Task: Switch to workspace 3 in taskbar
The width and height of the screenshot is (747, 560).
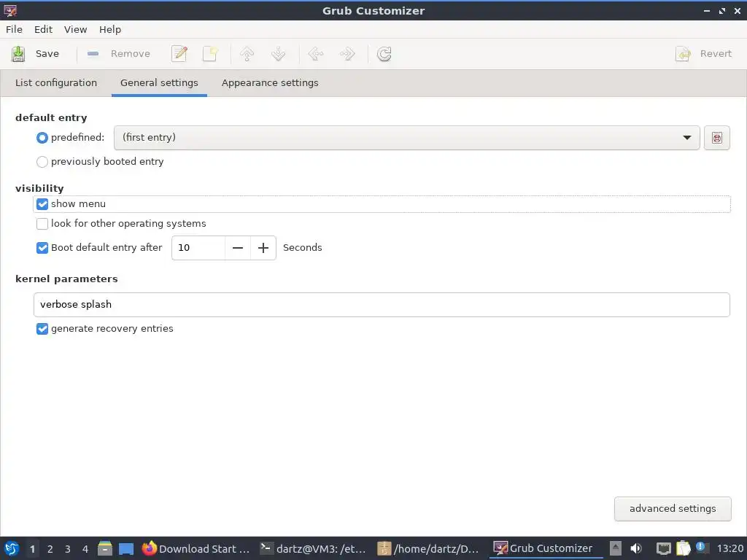Action: point(68,549)
